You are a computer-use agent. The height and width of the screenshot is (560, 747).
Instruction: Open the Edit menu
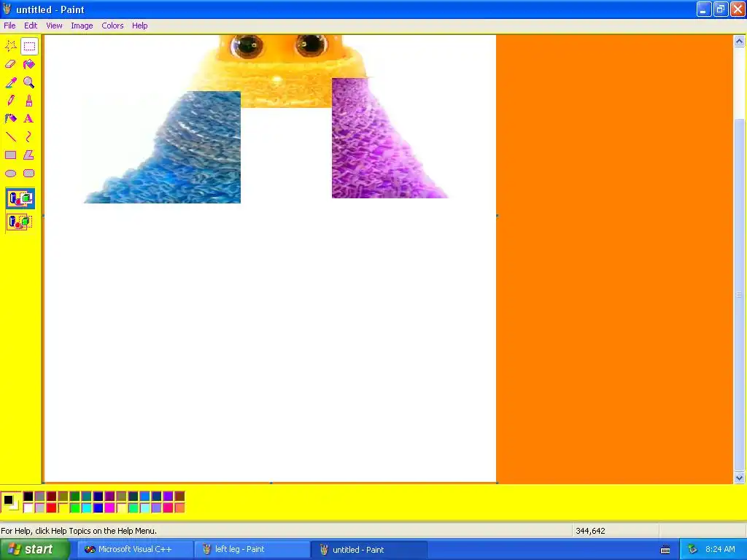(31, 26)
